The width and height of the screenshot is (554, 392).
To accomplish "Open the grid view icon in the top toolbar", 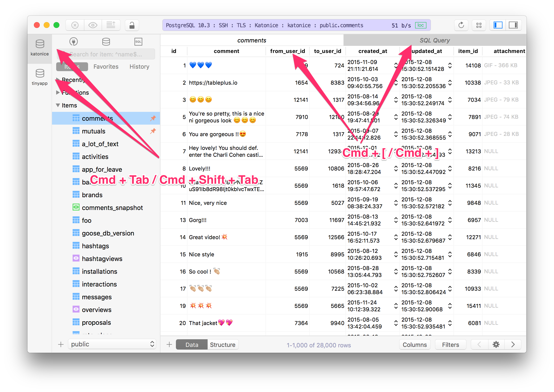I will pos(479,25).
